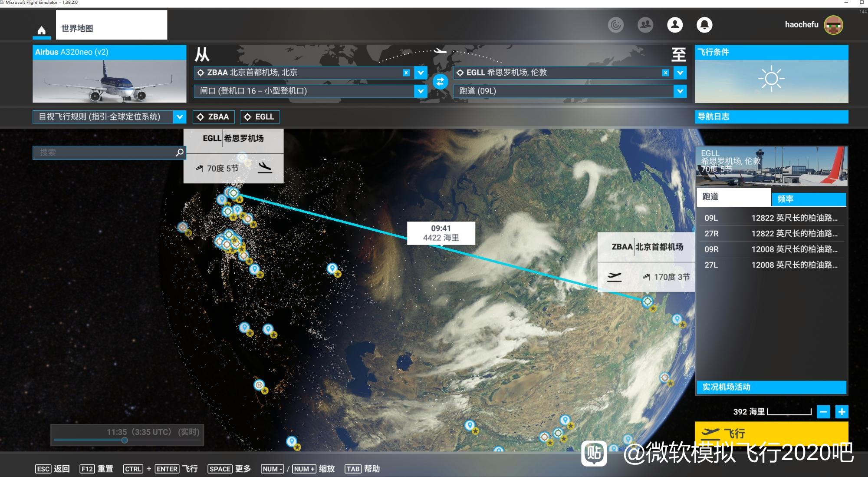This screenshot has width=868, height=477.
Task: Select the Airbus A320neo aircraft tile
Action: point(109,74)
